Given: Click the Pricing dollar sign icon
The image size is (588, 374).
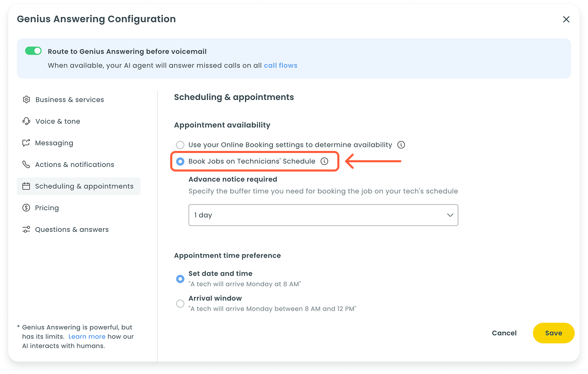Looking at the screenshot, I should [26, 208].
